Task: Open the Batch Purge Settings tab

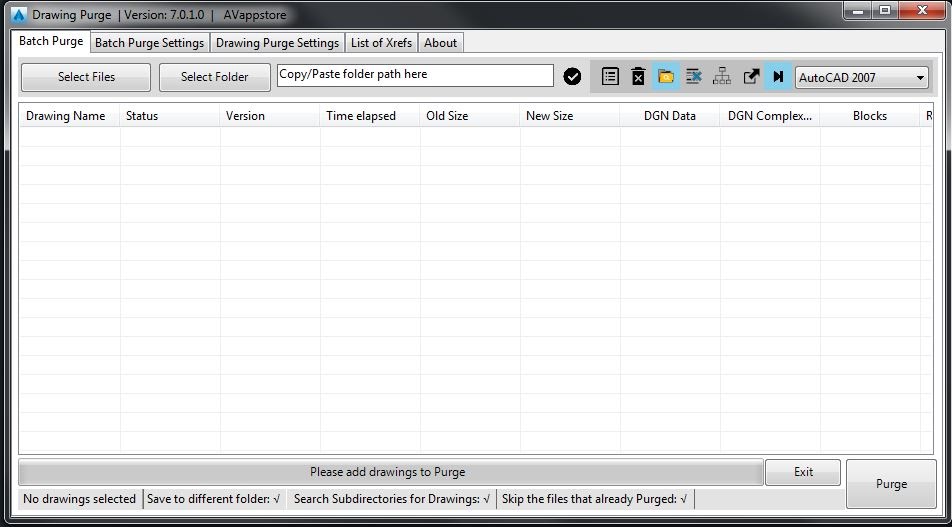Action: (149, 43)
